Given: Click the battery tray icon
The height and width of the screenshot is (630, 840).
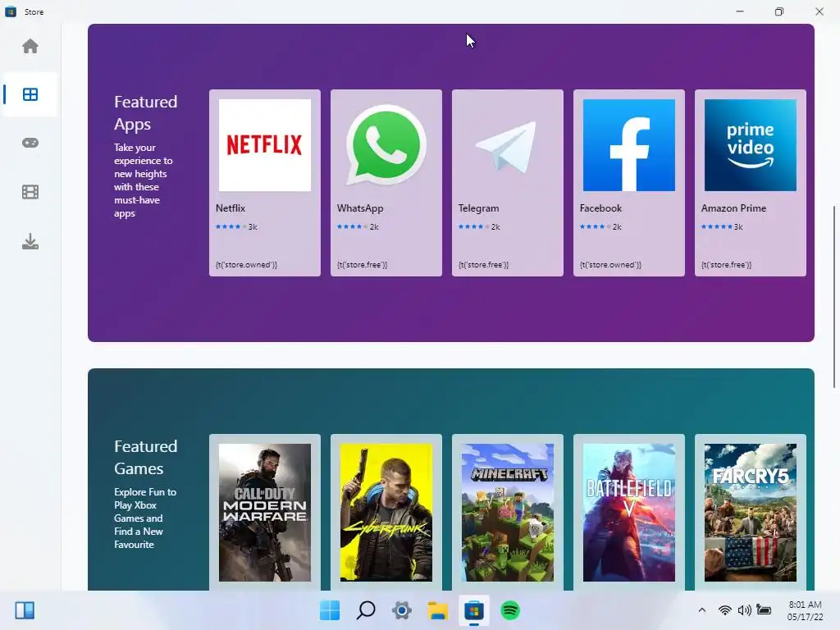Looking at the screenshot, I should tap(764, 610).
